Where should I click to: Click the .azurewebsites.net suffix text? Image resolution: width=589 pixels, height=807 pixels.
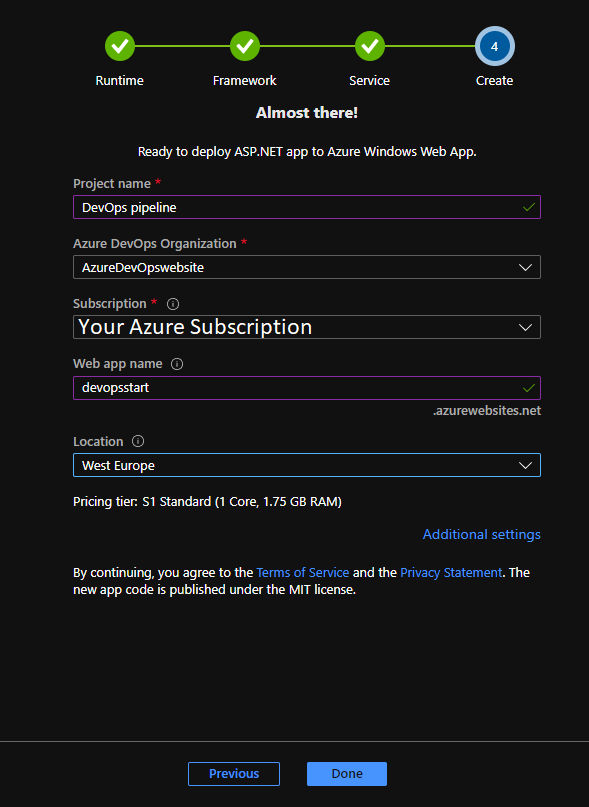(487, 411)
